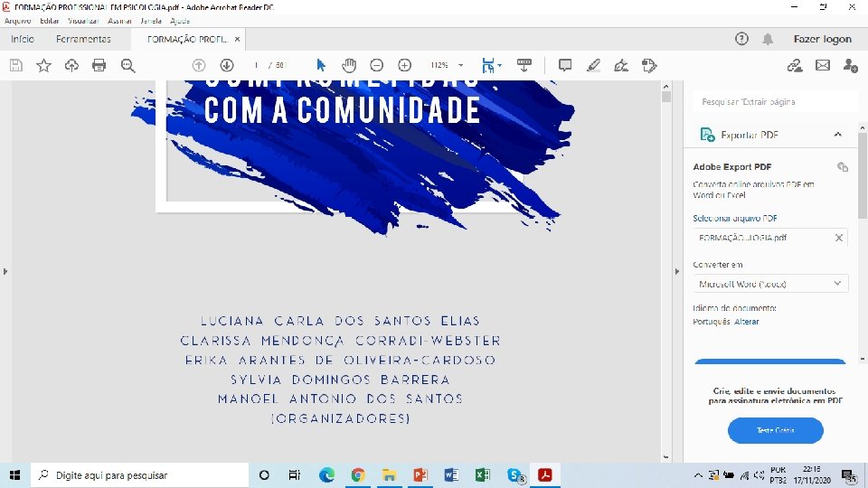Screen dimensions: 868x488
Task: Click the Save file icon
Action: pyautogui.click(x=16, y=65)
